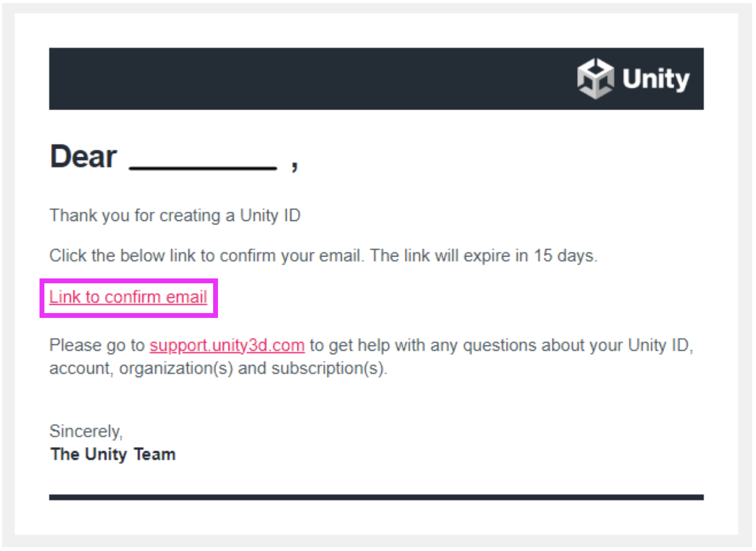Click the empty dark header banner area

click(293, 79)
